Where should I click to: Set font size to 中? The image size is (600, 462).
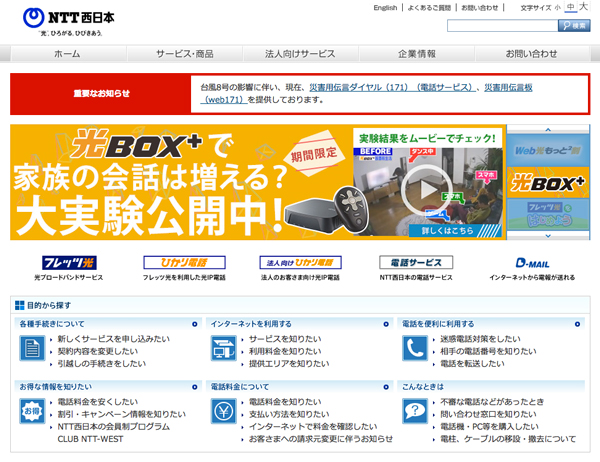[x=571, y=8]
